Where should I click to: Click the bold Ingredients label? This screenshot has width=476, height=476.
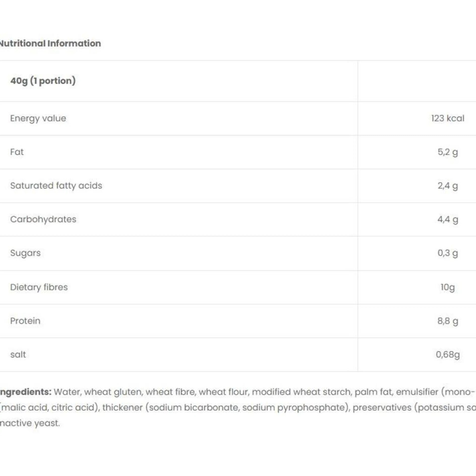coord(26,392)
